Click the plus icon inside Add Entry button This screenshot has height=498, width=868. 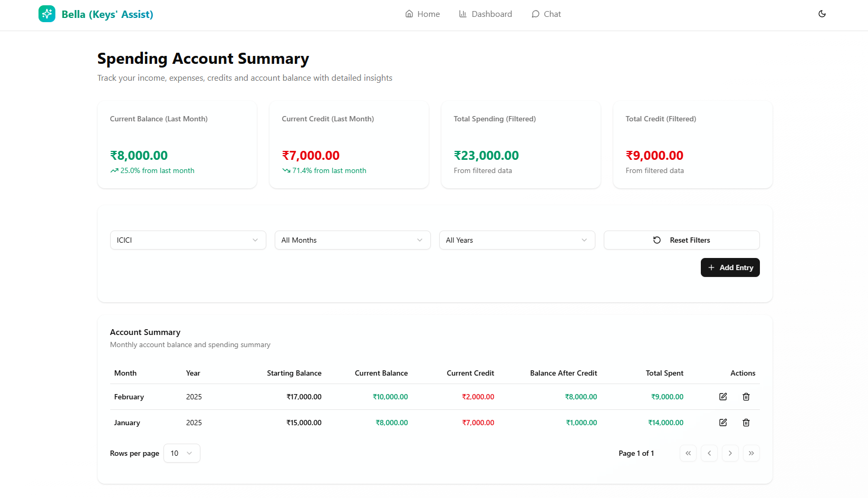(711, 267)
